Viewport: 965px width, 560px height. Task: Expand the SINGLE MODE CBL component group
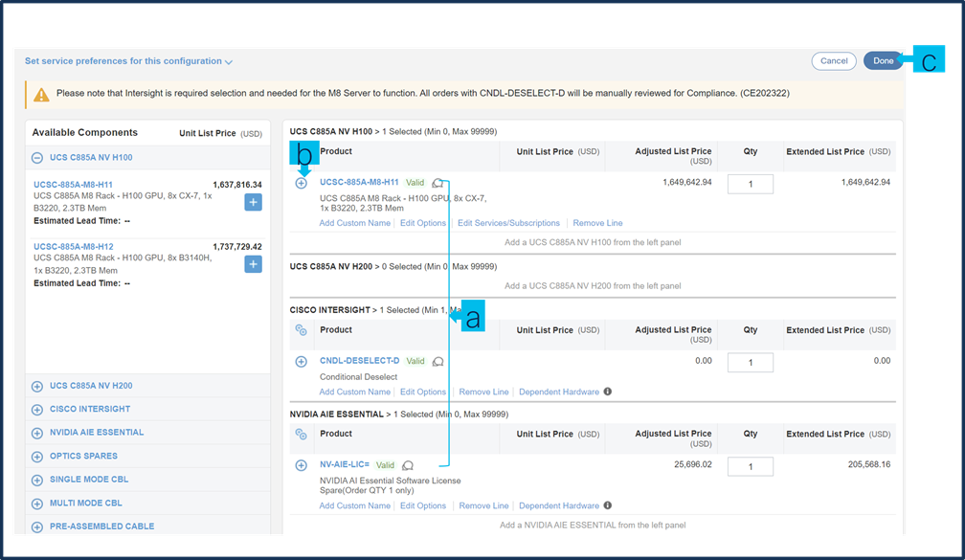(x=37, y=480)
